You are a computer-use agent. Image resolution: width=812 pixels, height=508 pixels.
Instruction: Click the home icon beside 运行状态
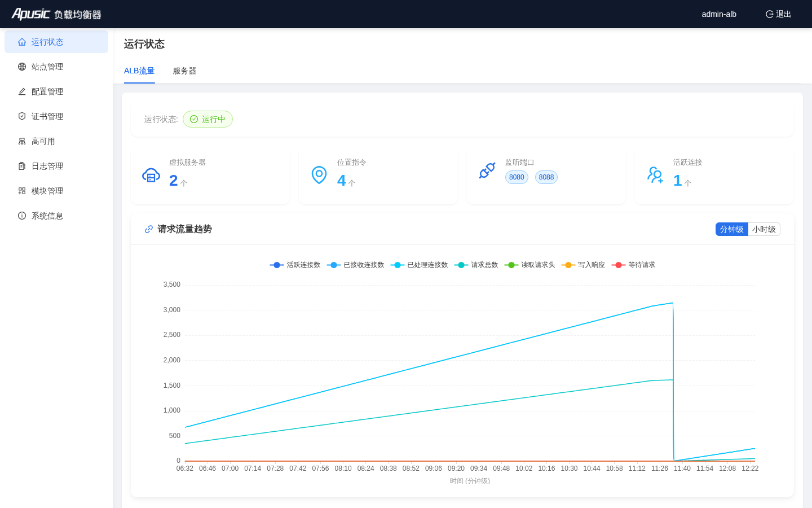point(22,42)
